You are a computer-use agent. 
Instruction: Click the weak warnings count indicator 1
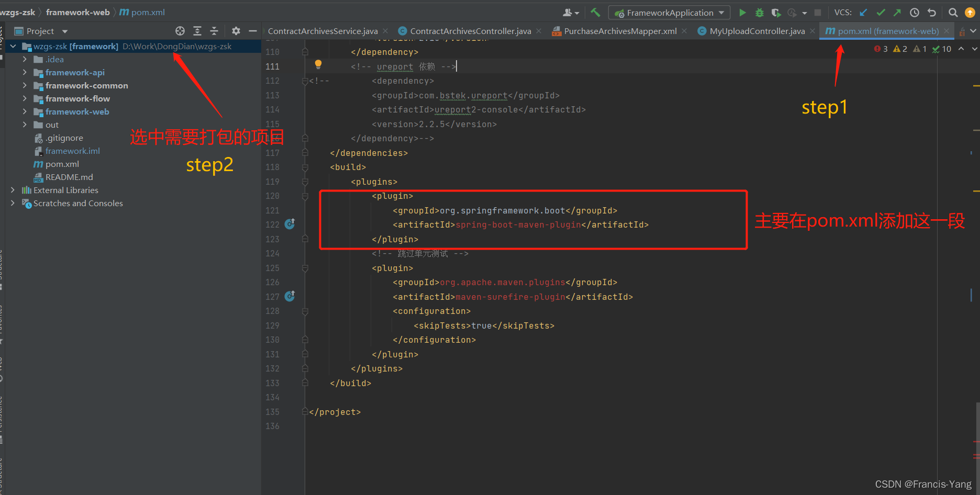(920, 49)
